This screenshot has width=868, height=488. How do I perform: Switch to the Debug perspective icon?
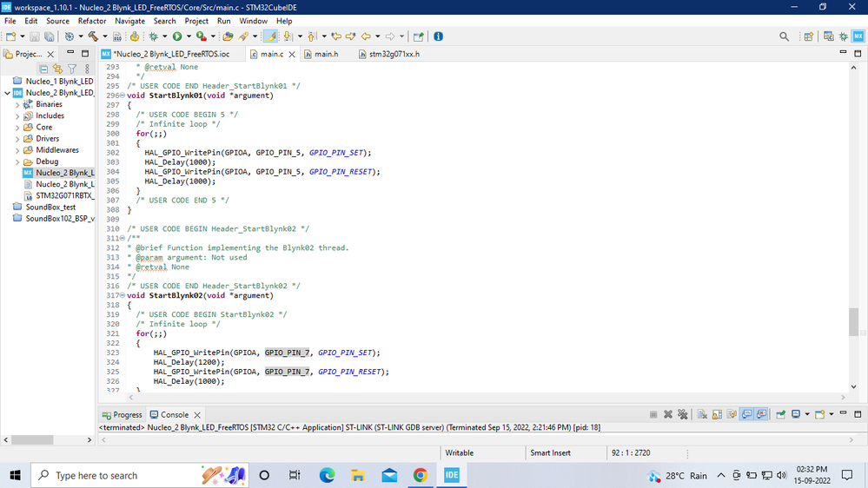tap(843, 36)
